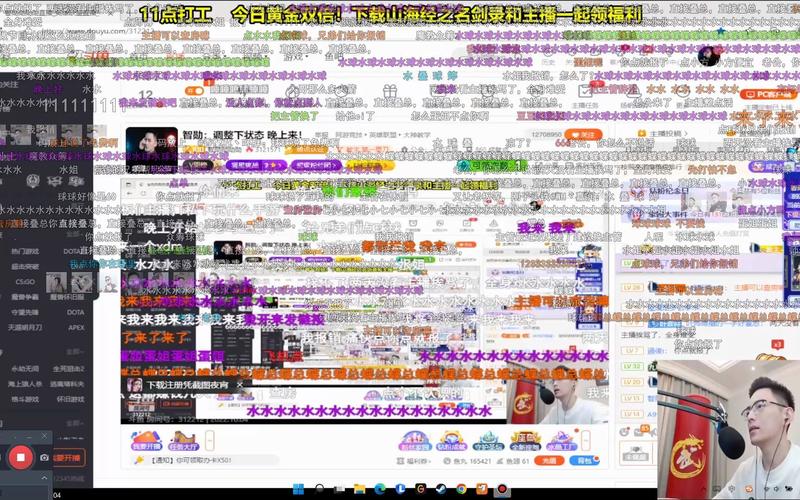This screenshot has width=800, height=500.
Task: Open File Explorer from the taskbar
Action: pos(359,489)
